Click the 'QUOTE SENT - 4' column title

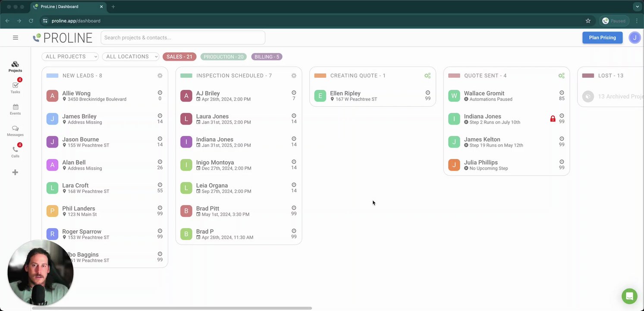485,76
